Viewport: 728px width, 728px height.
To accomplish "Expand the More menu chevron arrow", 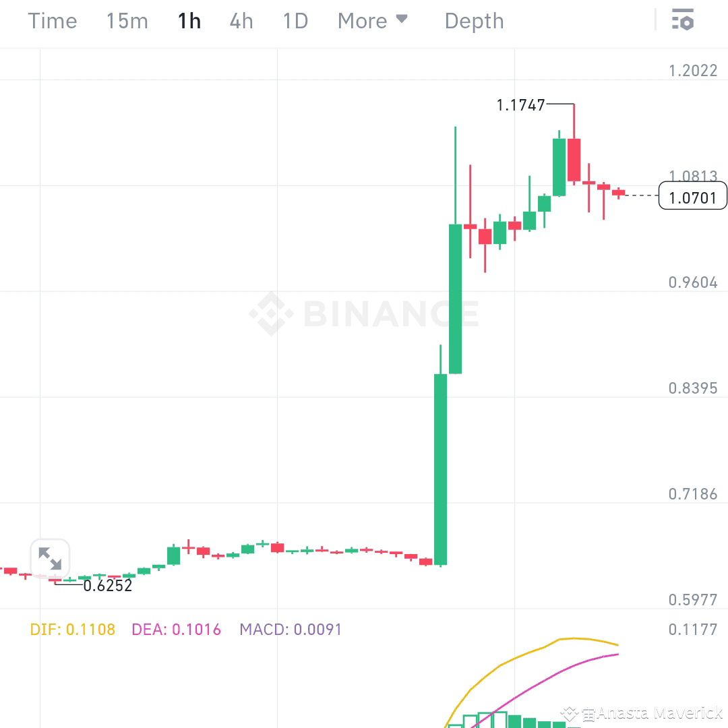I will pyautogui.click(x=400, y=18).
